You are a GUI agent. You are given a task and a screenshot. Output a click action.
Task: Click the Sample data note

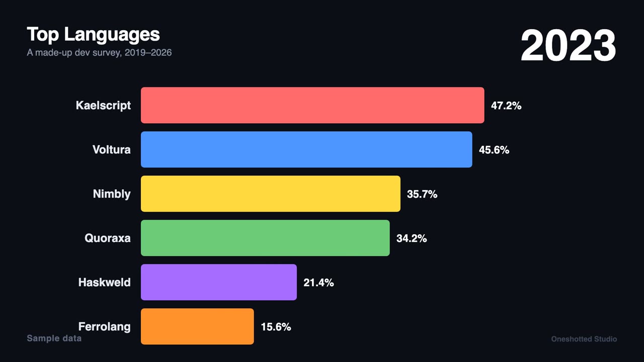click(x=54, y=338)
